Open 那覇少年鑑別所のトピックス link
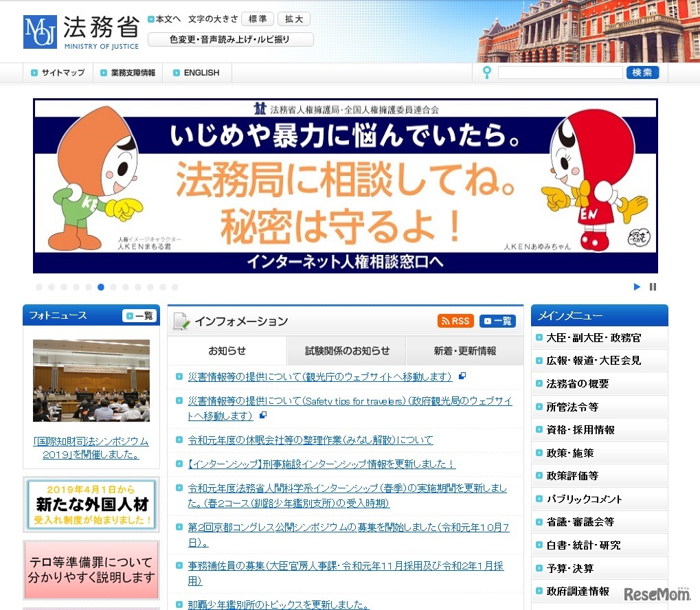 coord(278,605)
